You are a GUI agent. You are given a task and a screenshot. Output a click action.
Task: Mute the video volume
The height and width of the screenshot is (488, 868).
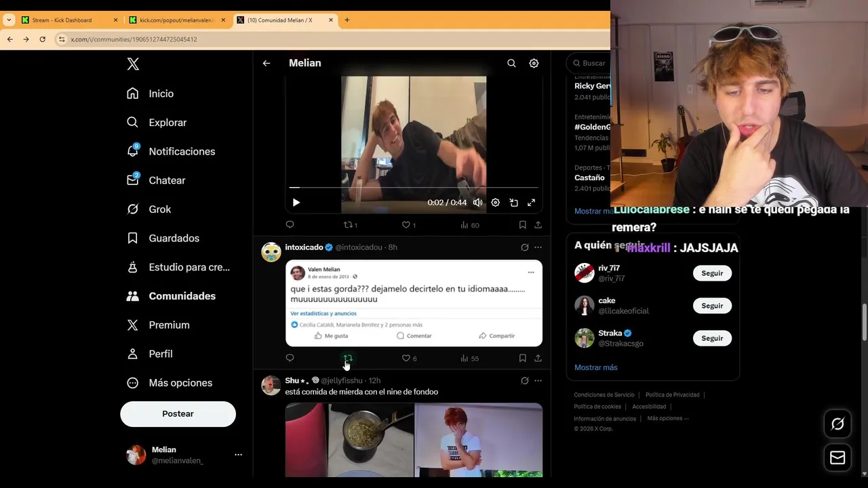[477, 203]
